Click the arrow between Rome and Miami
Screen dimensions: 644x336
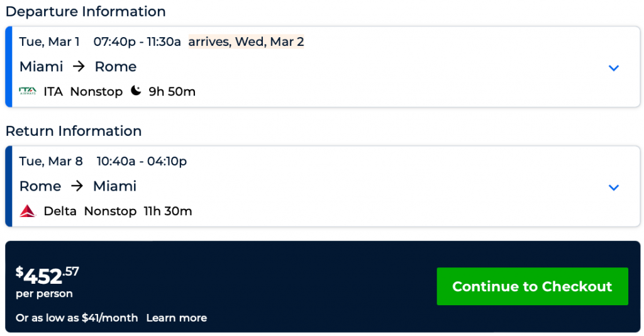pyautogui.click(x=77, y=186)
